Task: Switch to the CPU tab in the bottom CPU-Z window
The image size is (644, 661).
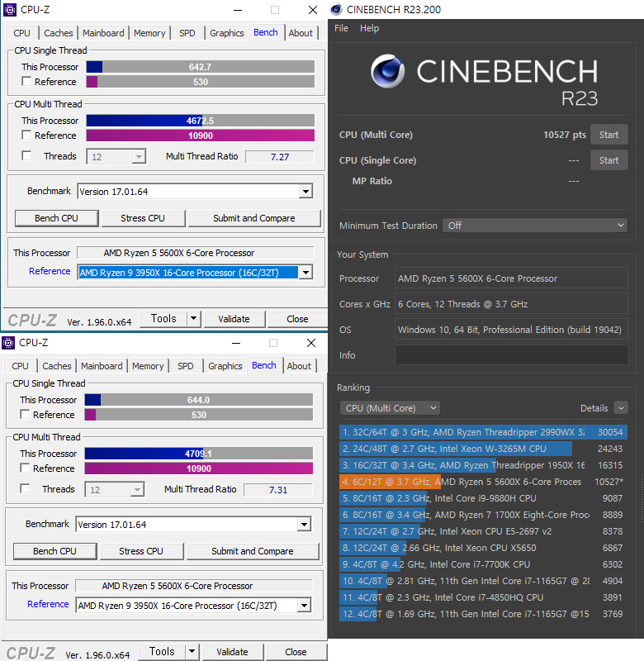Action: [20, 366]
